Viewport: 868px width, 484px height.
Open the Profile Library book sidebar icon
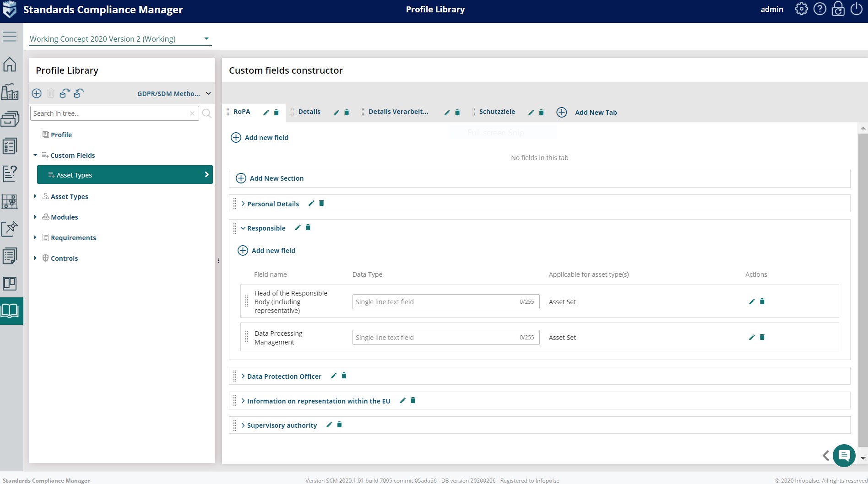click(x=10, y=311)
